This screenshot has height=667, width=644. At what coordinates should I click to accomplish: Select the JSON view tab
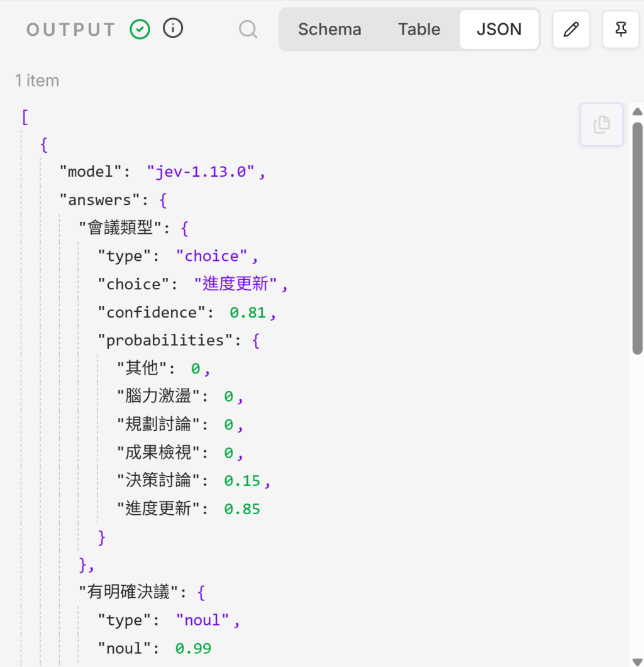point(499,30)
